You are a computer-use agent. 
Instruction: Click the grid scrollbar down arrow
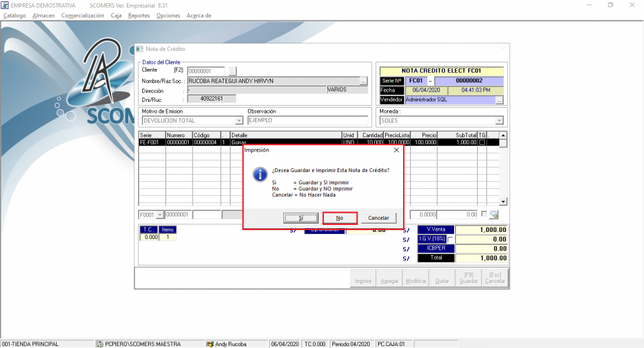tap(503, 202)
